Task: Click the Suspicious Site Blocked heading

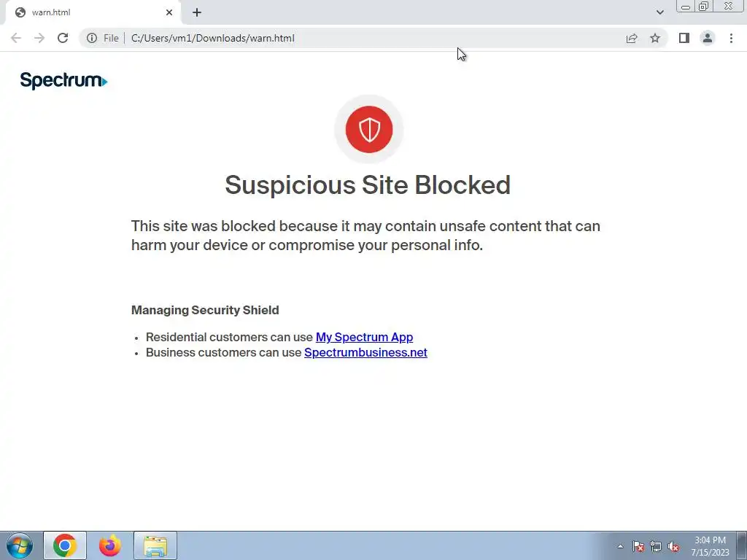Action: tap(368, 184)
